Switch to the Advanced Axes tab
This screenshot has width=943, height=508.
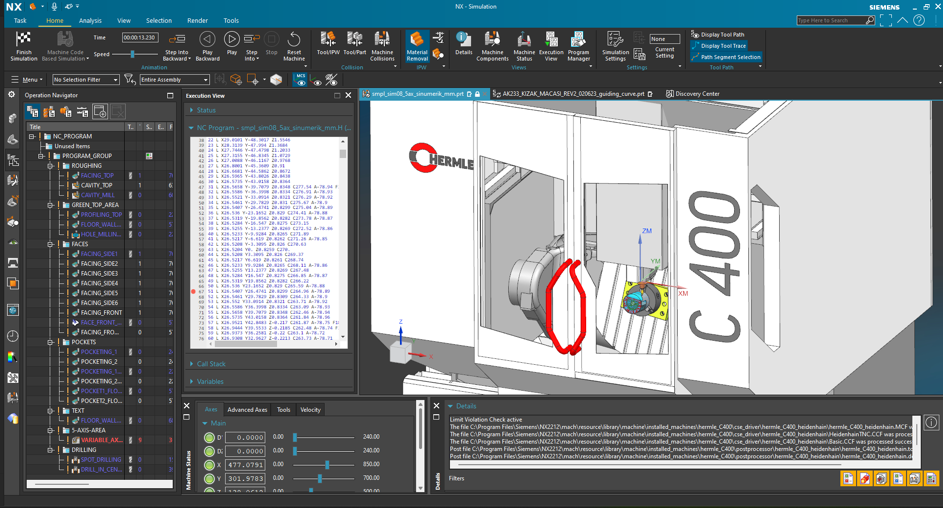[247, 409]
